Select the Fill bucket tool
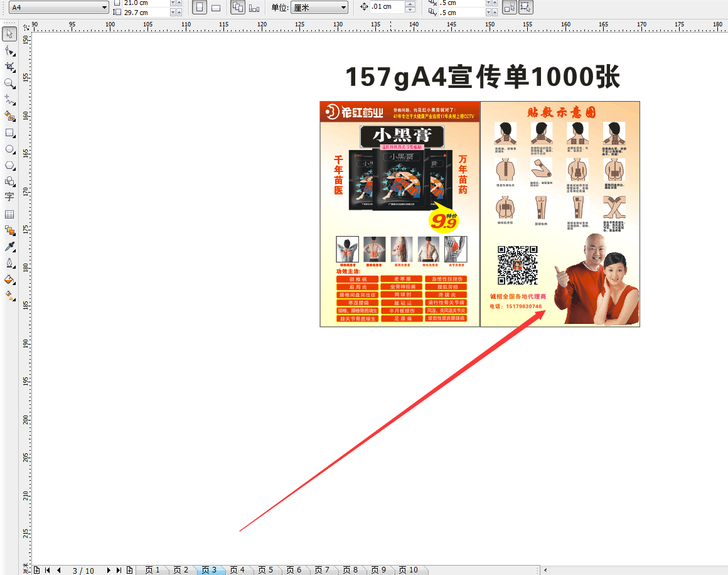Screen dimensions: 728x575 [9, 279]
